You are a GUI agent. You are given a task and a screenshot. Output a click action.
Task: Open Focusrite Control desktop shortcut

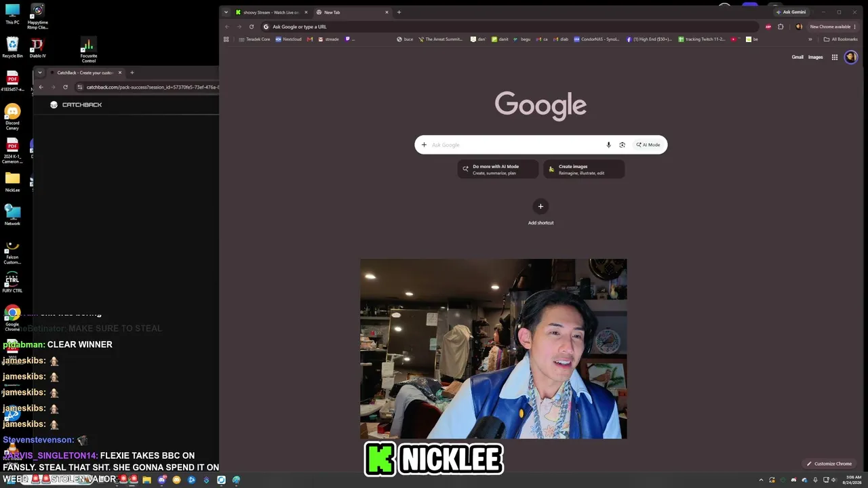88,50
